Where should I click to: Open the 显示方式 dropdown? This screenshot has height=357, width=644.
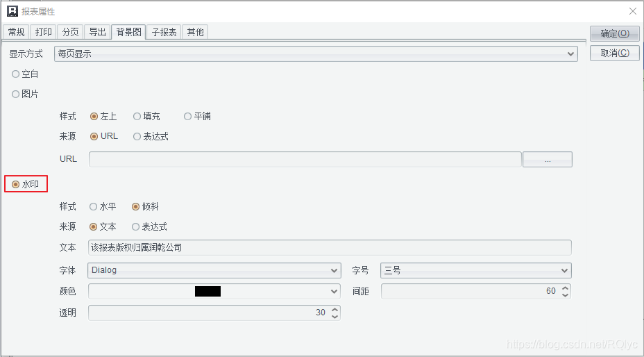[316, 54]
